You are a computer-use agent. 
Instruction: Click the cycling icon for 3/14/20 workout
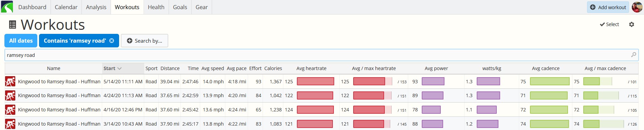[x=10, y=124]
